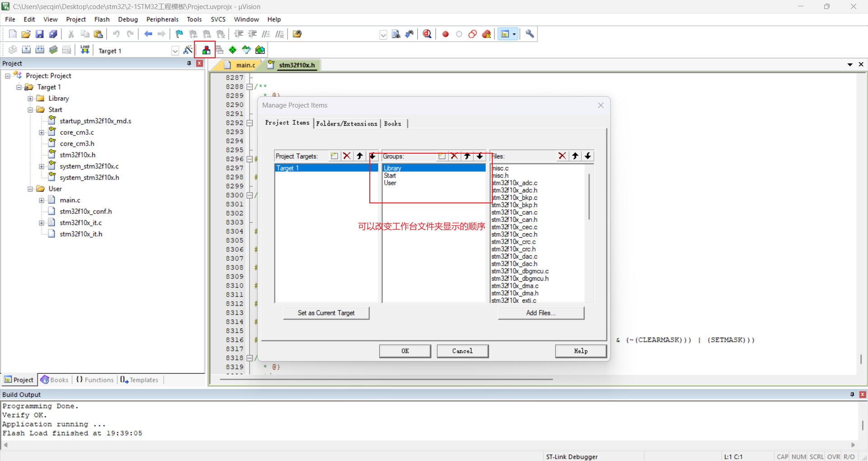Open Manage Run-Time Environment green diamond icon
The image size is (868, 461).
click(x=232, y=50)
